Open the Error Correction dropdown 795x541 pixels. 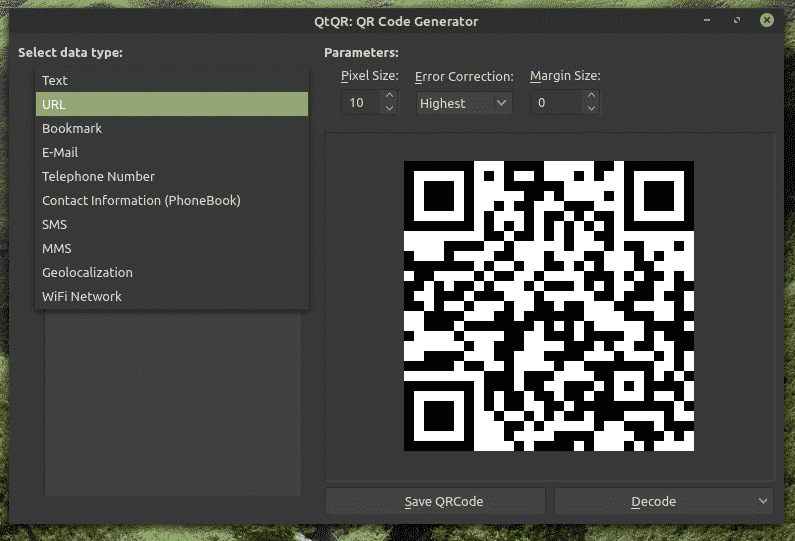464,103
